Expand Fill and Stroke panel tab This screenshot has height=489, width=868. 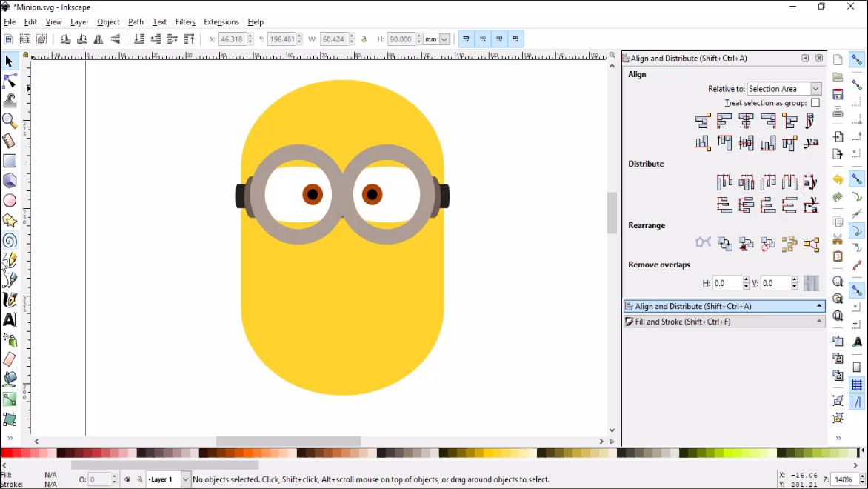click(x=724, y=322)
